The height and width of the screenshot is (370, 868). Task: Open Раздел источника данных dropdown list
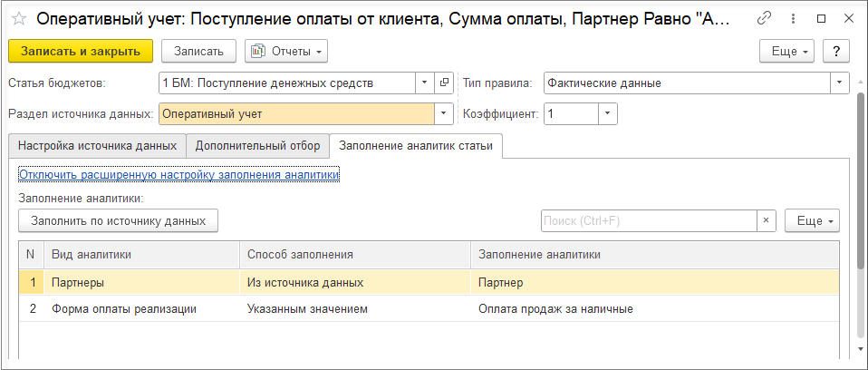[x=444, y=114]
